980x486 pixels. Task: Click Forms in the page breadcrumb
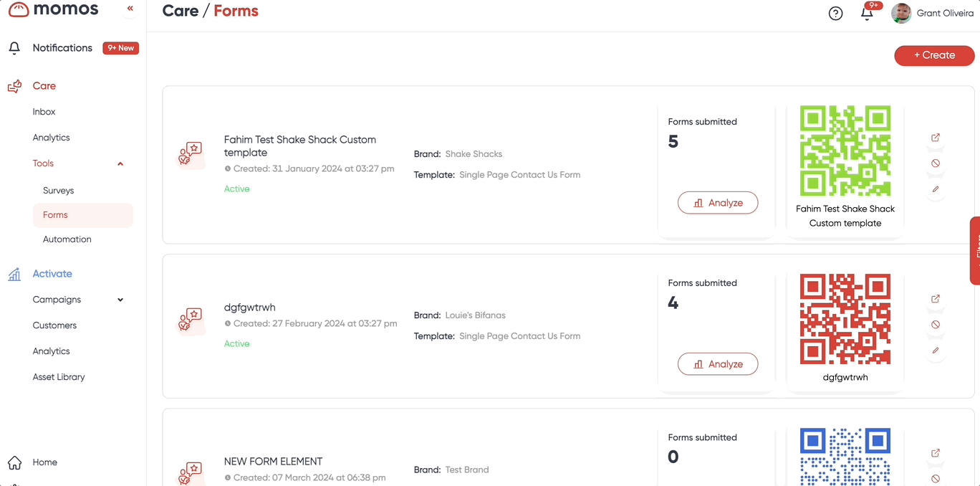click(236, 11)
